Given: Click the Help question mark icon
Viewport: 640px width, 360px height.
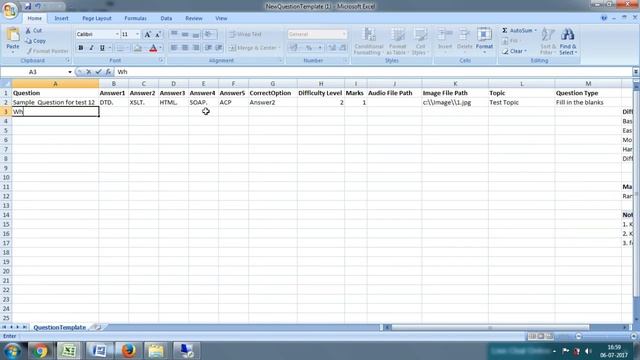Looking at the screenshot, I should 604,18.
